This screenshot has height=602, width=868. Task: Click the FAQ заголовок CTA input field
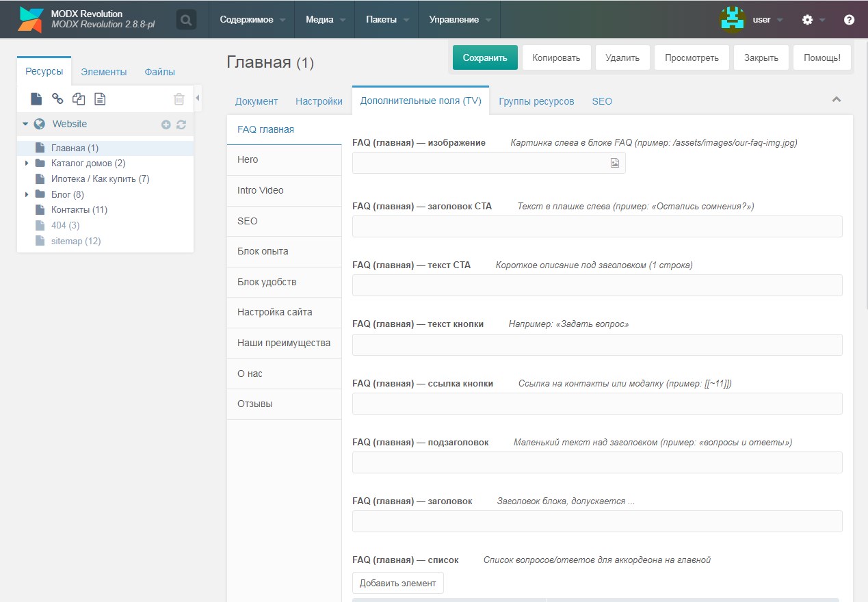click(596, 226)
